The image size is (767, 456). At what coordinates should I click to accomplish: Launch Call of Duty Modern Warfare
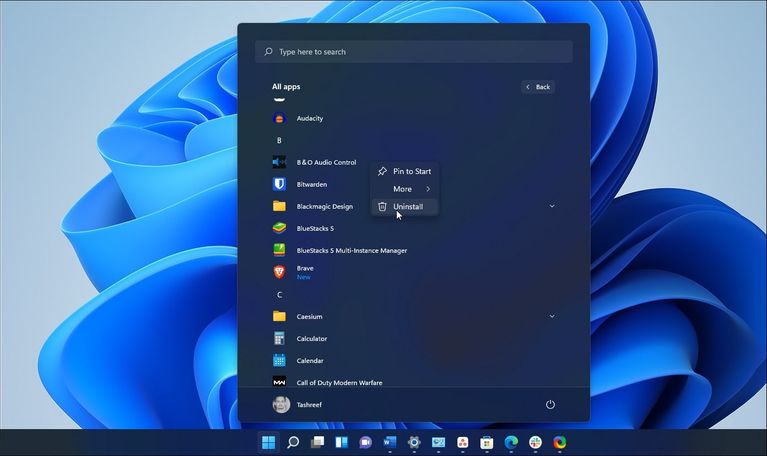(339, 382)
